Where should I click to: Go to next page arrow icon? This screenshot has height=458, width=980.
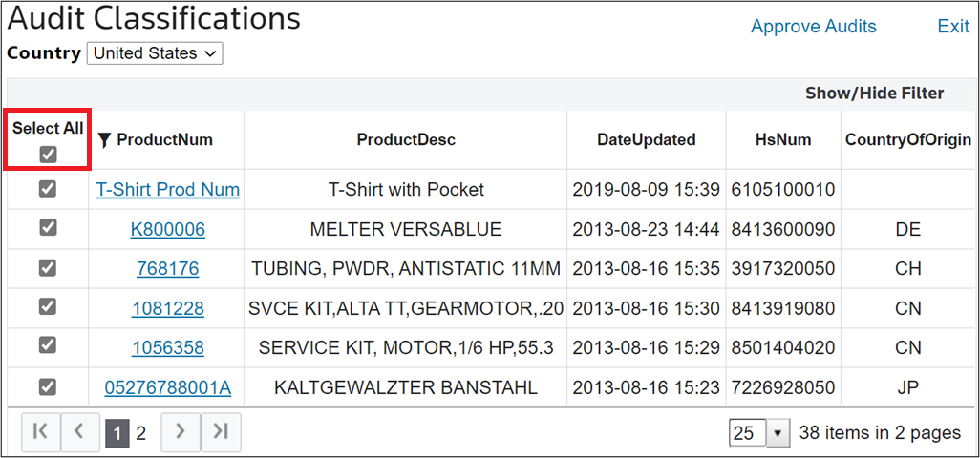181,432
